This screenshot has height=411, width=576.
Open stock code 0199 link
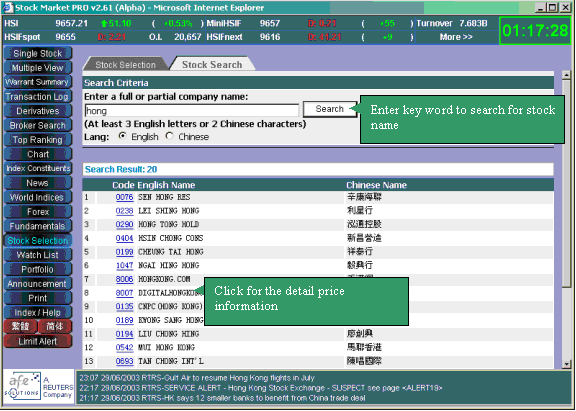pos(124,252)
